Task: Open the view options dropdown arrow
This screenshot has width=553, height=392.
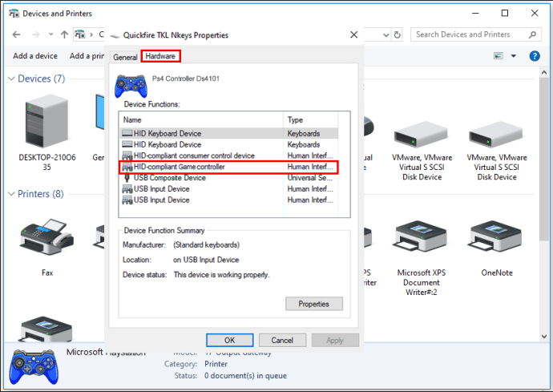Action: click(x=514, y=56)
